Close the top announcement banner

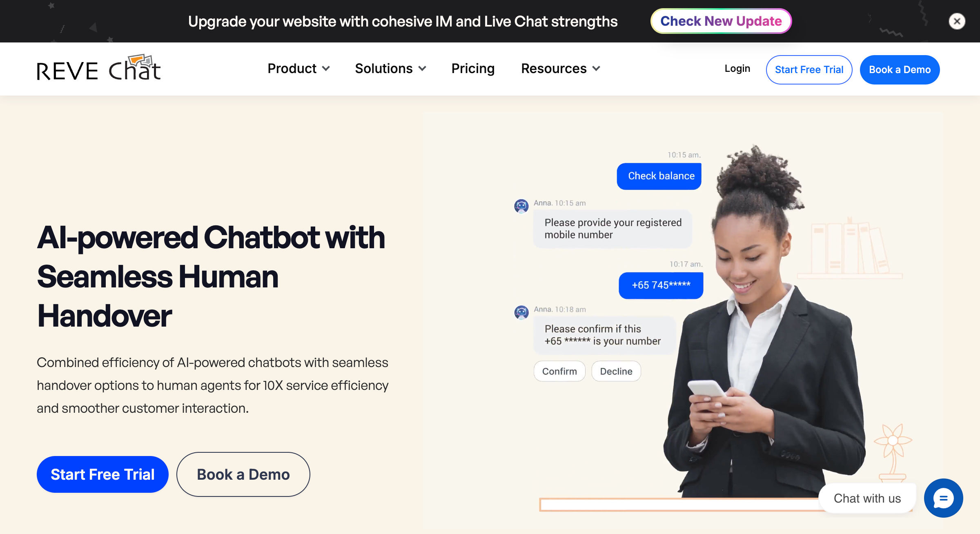(x=957, y=21)
